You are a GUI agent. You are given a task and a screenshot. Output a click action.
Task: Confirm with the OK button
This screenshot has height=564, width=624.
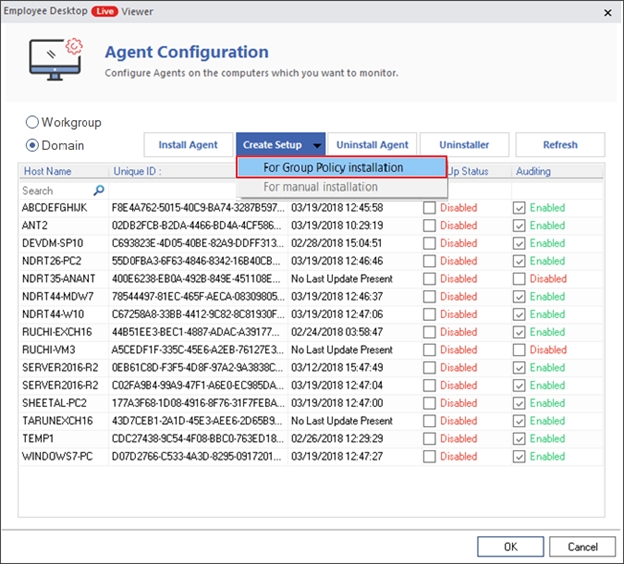coord(510,547)
